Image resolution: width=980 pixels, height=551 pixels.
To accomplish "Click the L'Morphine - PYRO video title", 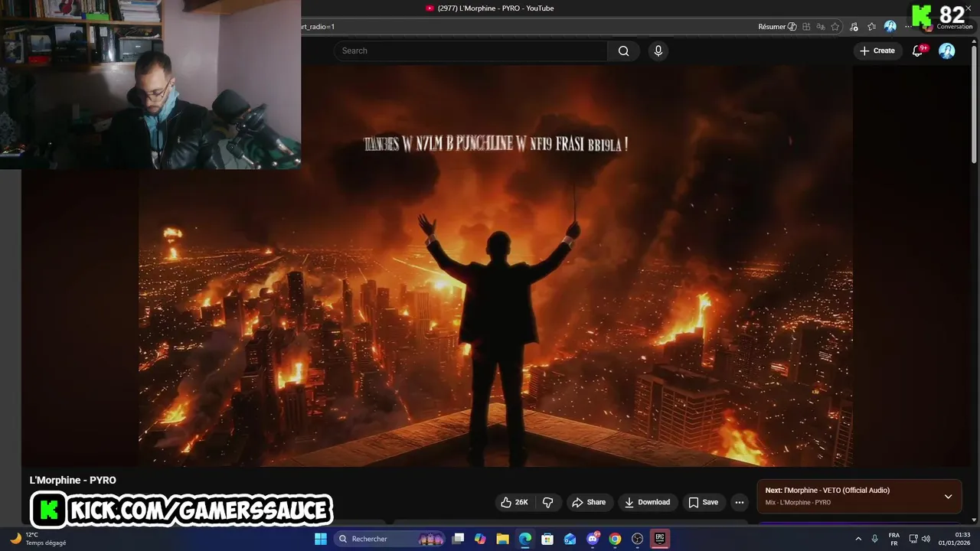I will 73,480.
